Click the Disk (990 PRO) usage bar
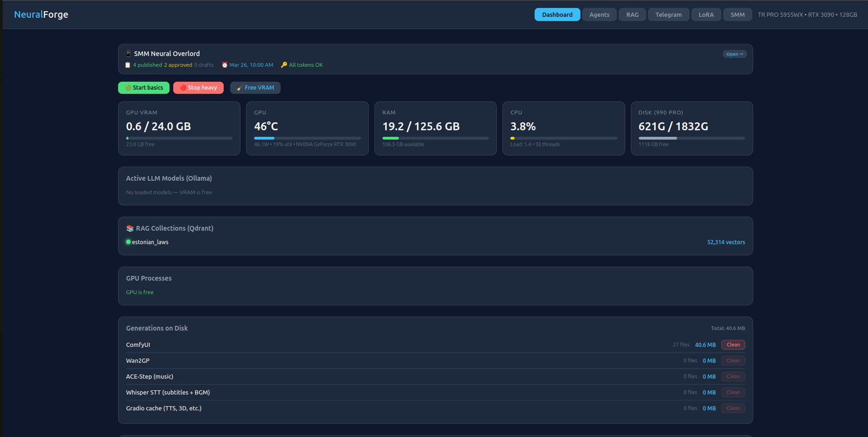This screenshot has width=868, height=437. (692, 138)
